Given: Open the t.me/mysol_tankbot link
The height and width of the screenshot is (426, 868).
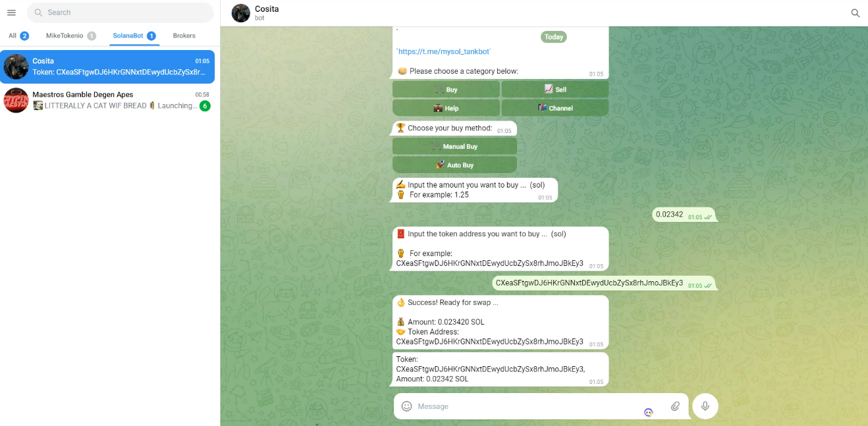Looking at the screenshot, I should (444, 51).
